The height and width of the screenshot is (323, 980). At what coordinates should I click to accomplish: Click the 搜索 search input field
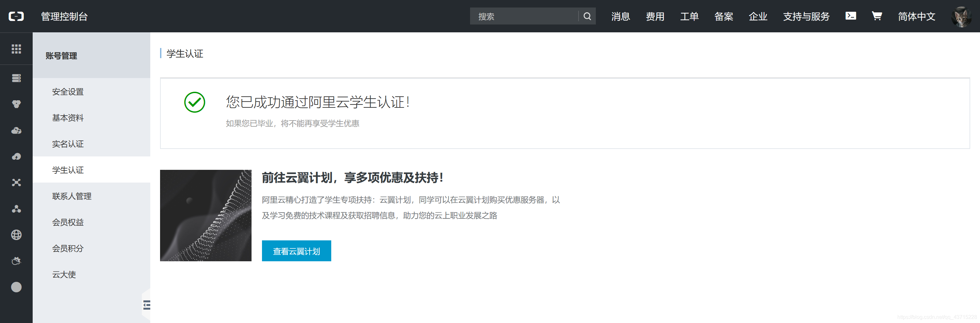[524, 16]
